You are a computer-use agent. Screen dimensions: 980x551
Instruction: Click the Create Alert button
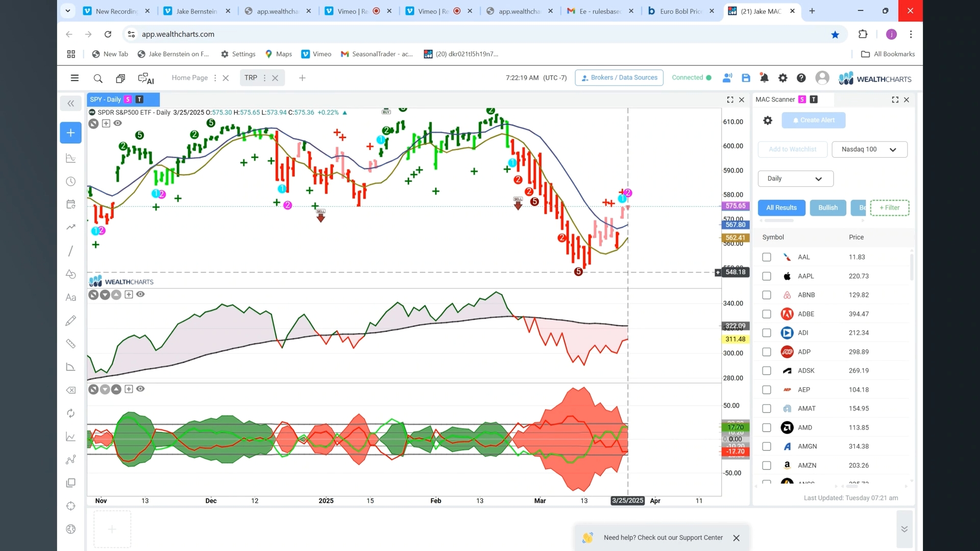click(814, 120)
